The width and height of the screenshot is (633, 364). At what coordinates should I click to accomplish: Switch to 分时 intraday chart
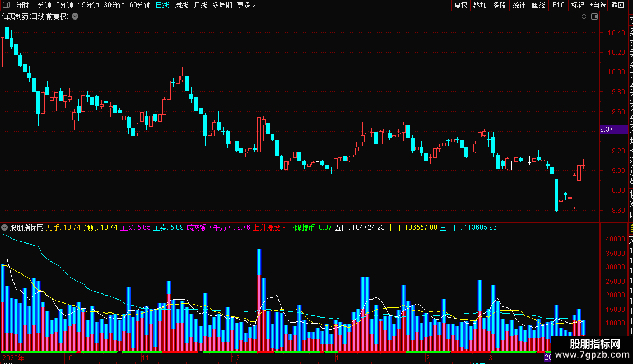22,5
